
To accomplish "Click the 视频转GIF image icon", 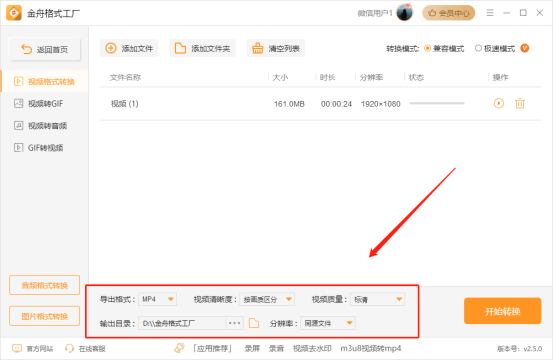I will [x=18, y=104].
